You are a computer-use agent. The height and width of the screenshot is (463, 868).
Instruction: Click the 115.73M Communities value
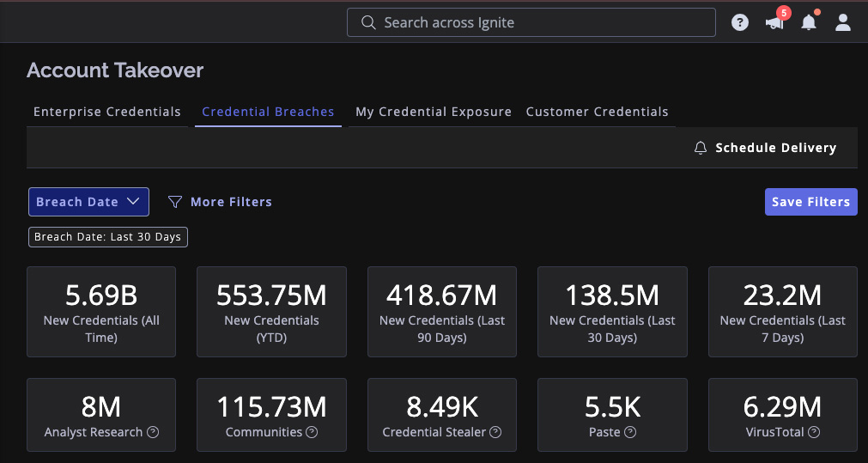[272, 407]
